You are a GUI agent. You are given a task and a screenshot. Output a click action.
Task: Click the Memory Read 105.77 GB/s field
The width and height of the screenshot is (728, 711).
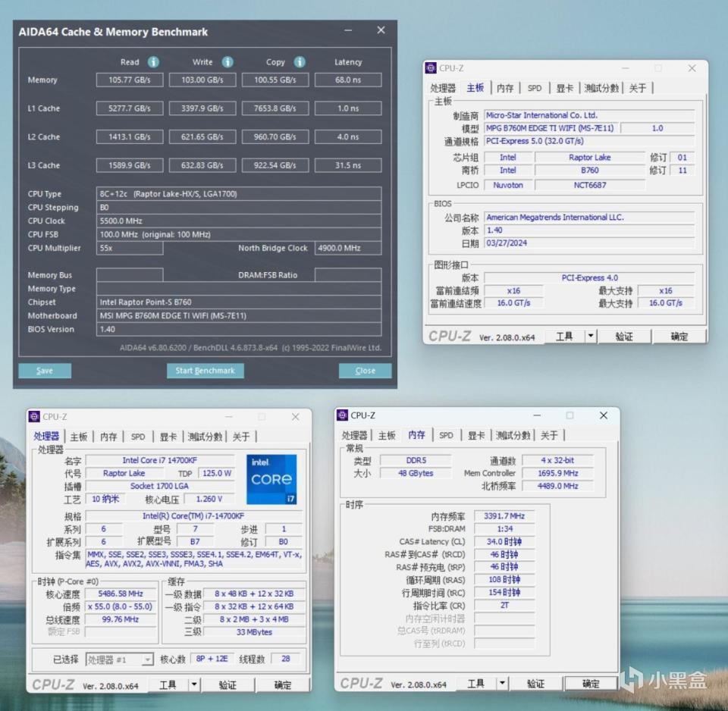[129, 80]
